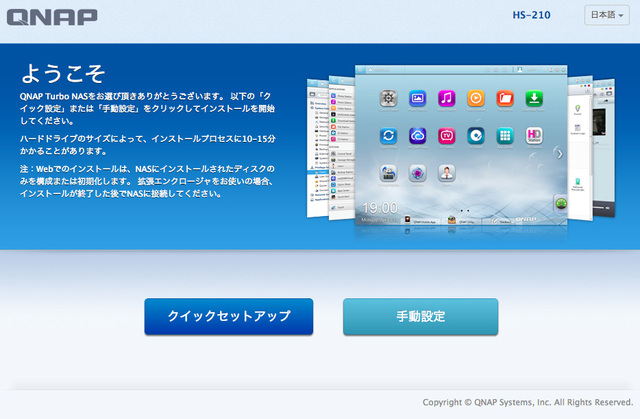Screen dimensions: 640x419
Task: Click the blue Qsync refresh icon
Action: click(388, 135)
